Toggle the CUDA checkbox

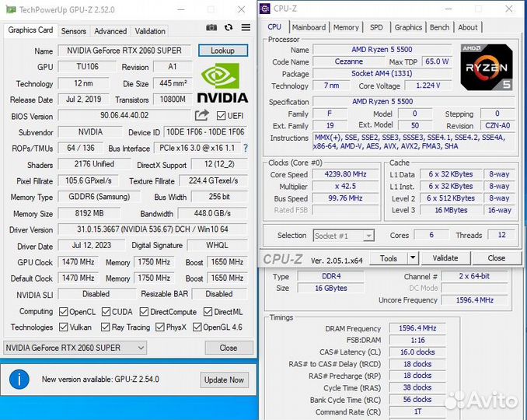pos(106,312)
